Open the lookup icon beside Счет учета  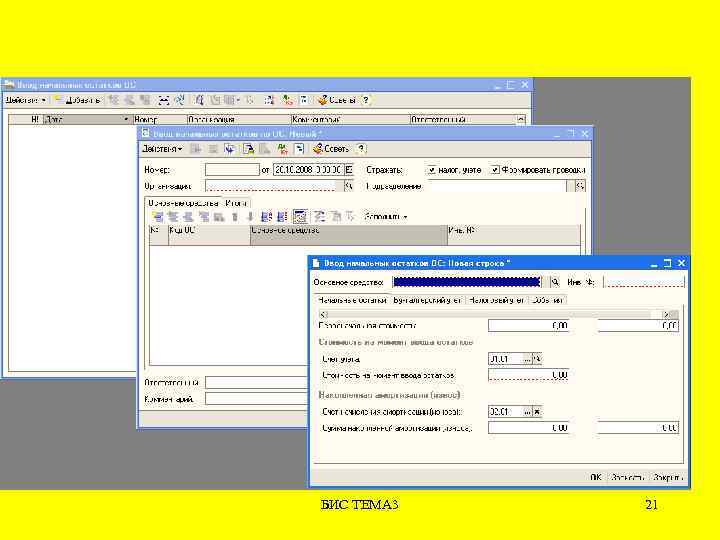pyautogui.click(x=537, y=359)
